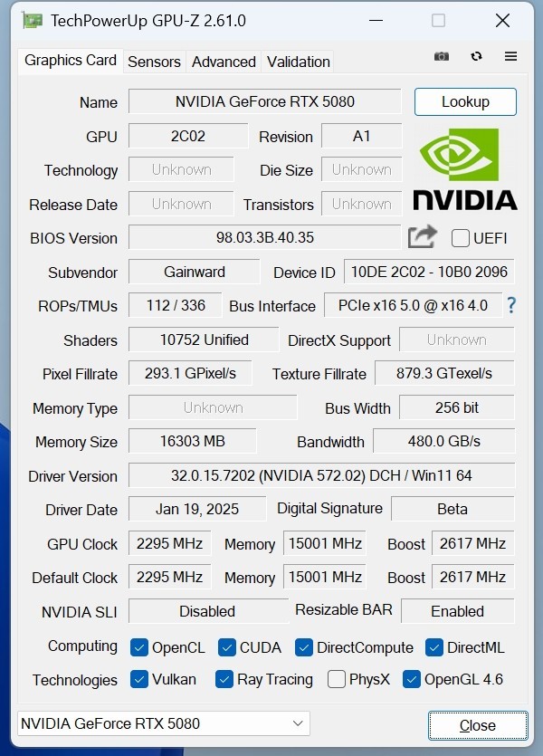Open the Advanced tab
The height and width of the screenshot is (756, 543).
[x=224, y=62]
